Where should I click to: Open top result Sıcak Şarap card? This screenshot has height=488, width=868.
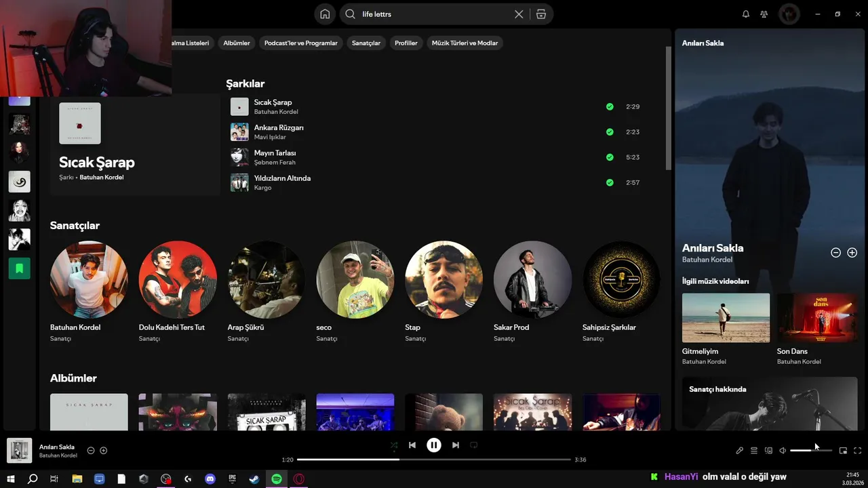pyautogui.click(x=134, y=144)
